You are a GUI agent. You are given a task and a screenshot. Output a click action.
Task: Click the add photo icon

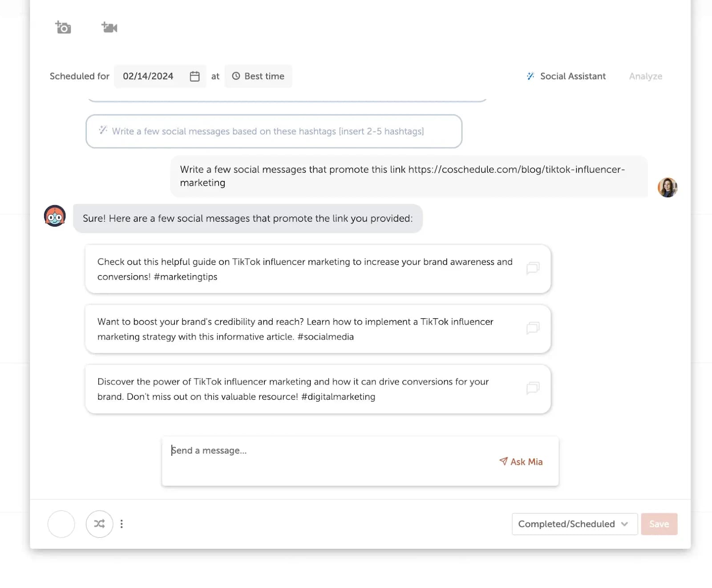point(62,27)
